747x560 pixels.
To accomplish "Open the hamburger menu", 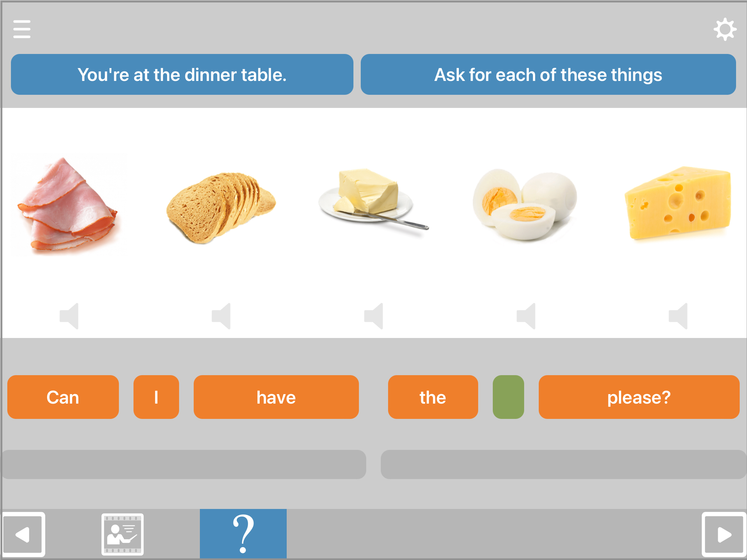I will point(22,29).
